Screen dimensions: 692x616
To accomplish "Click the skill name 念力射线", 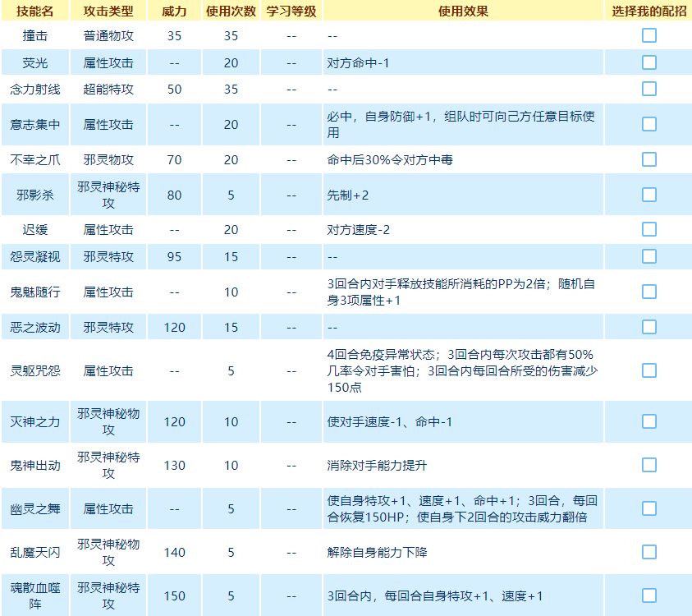I will (34, 90).
